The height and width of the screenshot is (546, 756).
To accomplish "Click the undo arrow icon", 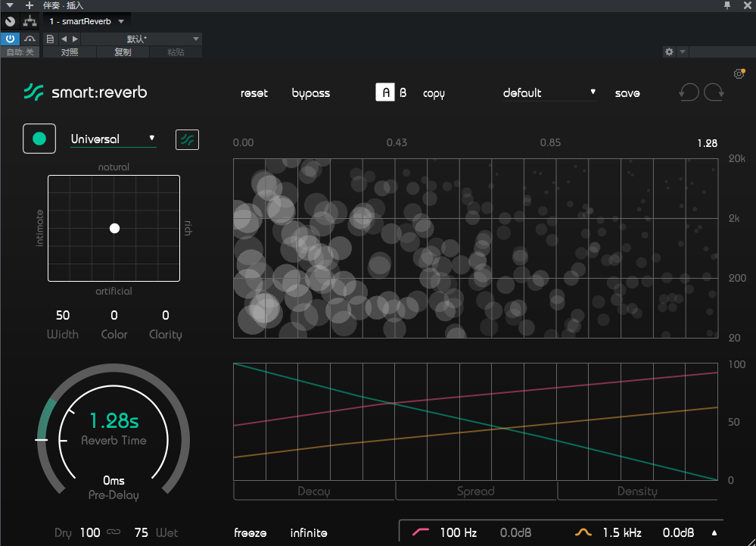I will click(689, 92).
